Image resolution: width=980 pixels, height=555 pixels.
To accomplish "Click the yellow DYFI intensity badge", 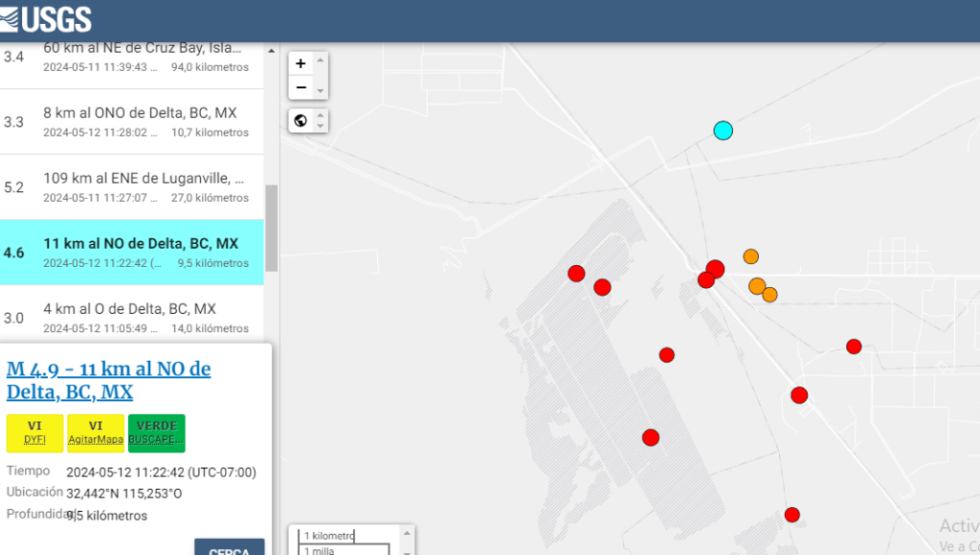I will pyautogui.click(x=34, y=433).
